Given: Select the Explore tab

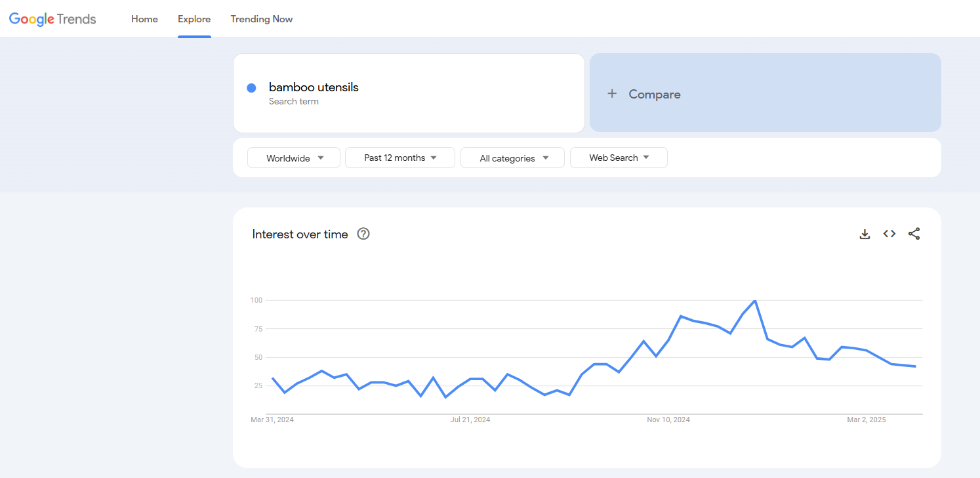Looking at the screenshot, I should click(x=194, y=19).
